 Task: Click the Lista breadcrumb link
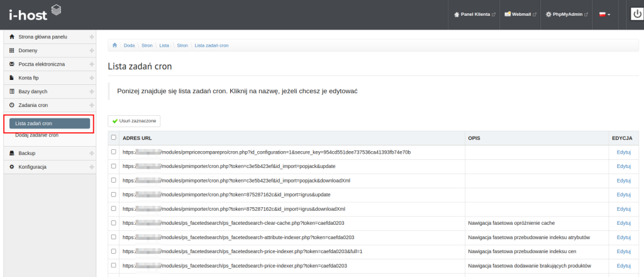(164, 45)
